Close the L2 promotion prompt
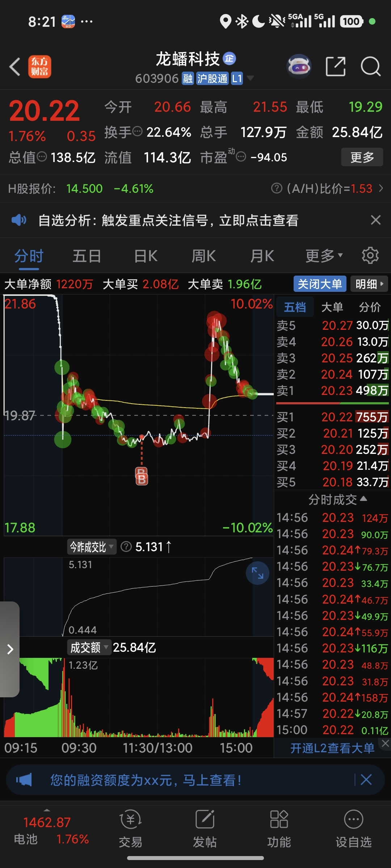 [385, 743]
